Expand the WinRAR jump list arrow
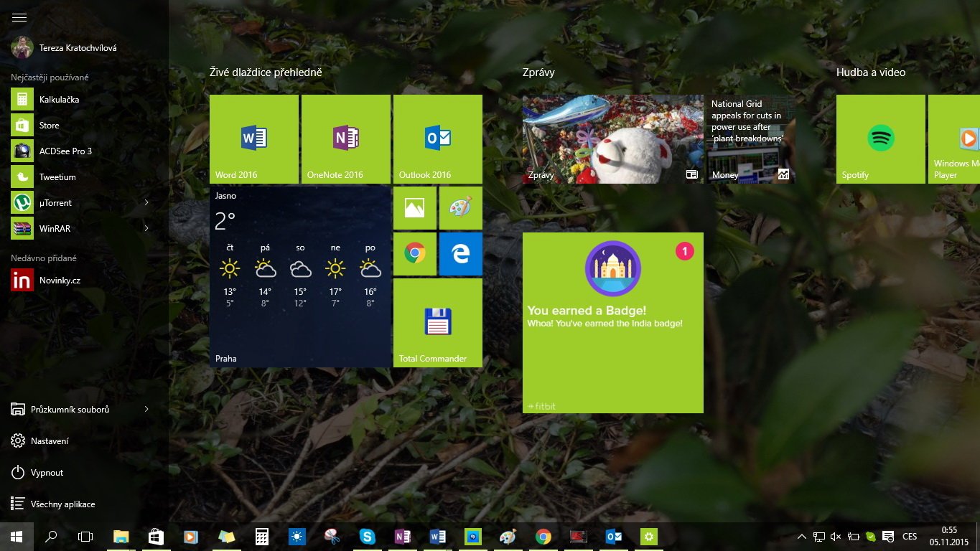 click(x=146, y=229)
